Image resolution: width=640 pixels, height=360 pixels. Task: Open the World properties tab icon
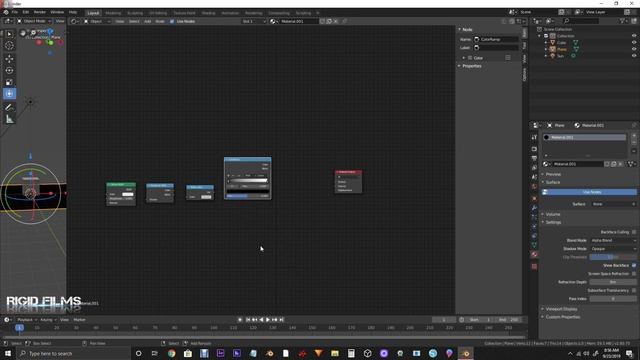(534, 187)
